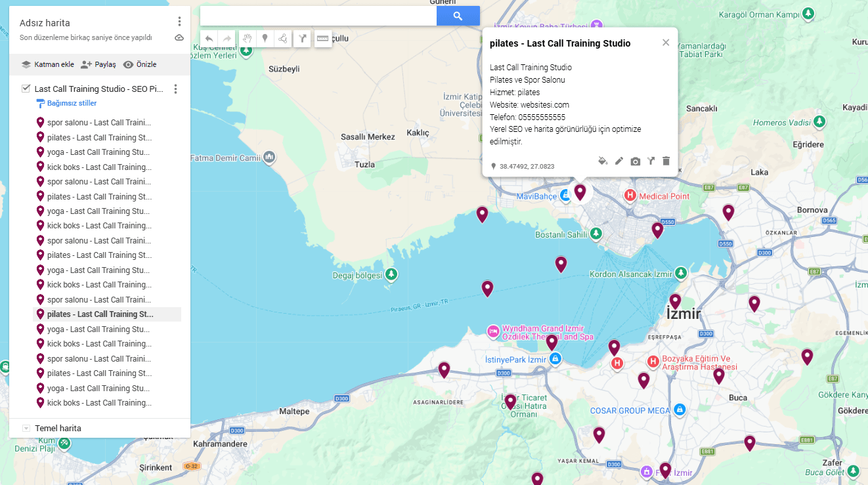This screenshot has width=868, height=485.
Task: Expand the Temel harita base map section
Action: point(26,429)
